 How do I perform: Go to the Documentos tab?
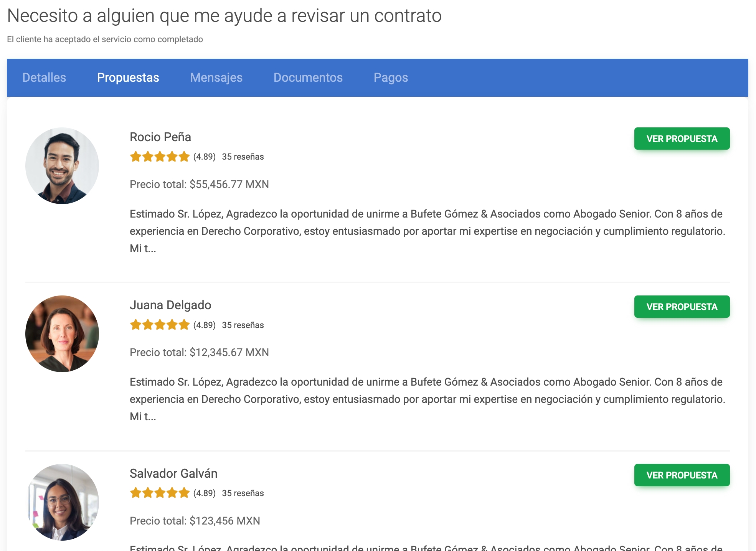pyautogui.click(x=308, y=78)
